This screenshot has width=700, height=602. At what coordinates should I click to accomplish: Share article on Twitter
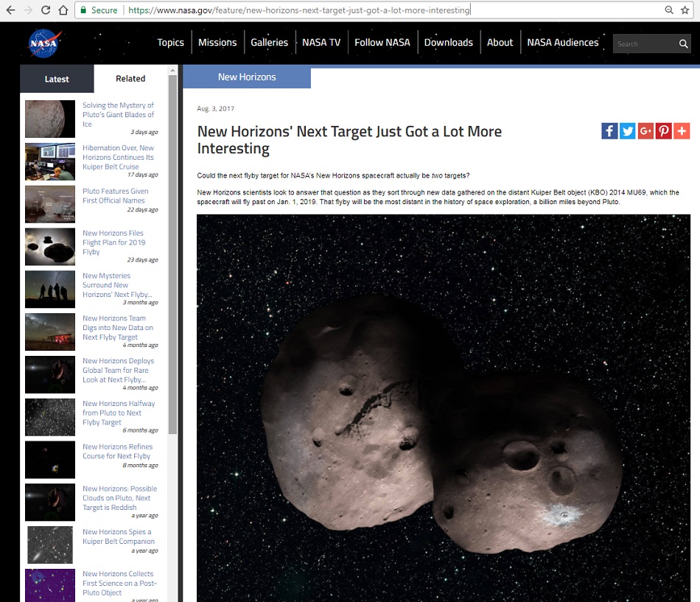tap(627, 131)
